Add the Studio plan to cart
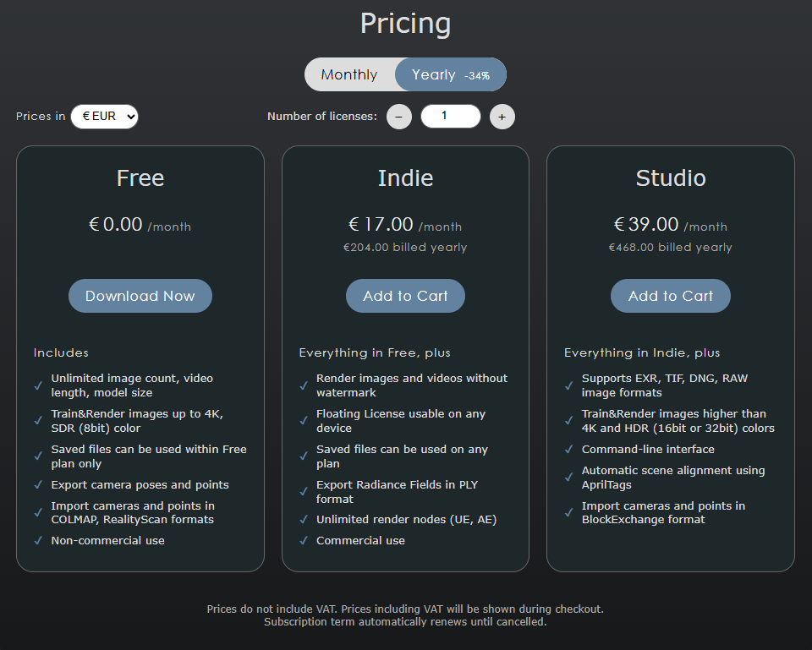The image size is (812, 650). point(671,296)
